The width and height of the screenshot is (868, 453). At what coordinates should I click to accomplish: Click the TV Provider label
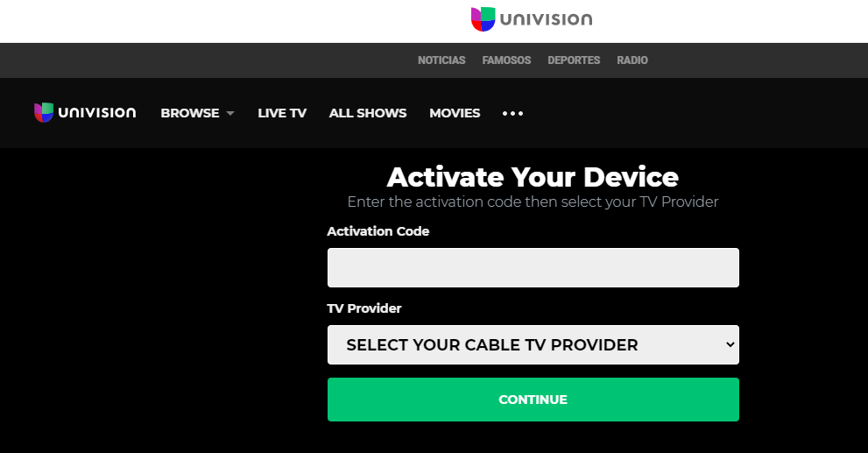[x=364, y=308]
